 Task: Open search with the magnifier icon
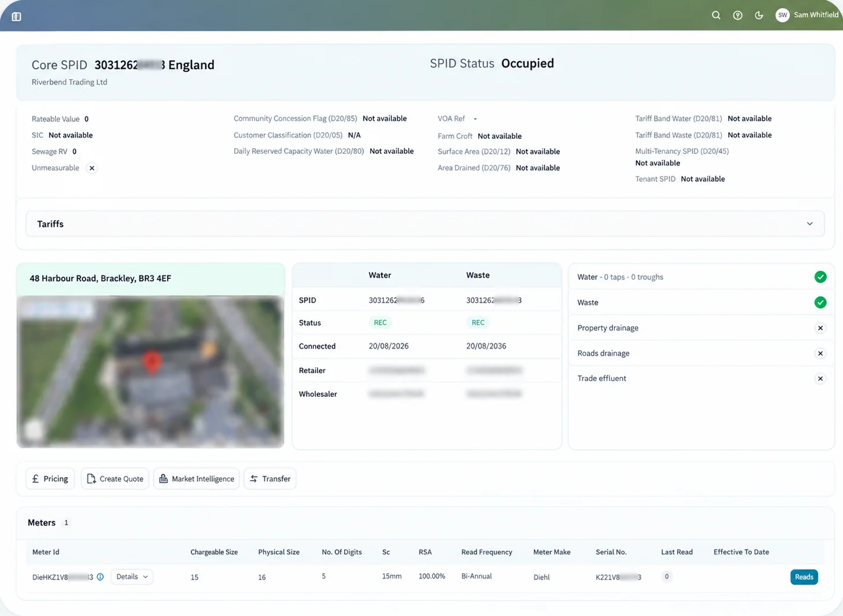[716, 15]
